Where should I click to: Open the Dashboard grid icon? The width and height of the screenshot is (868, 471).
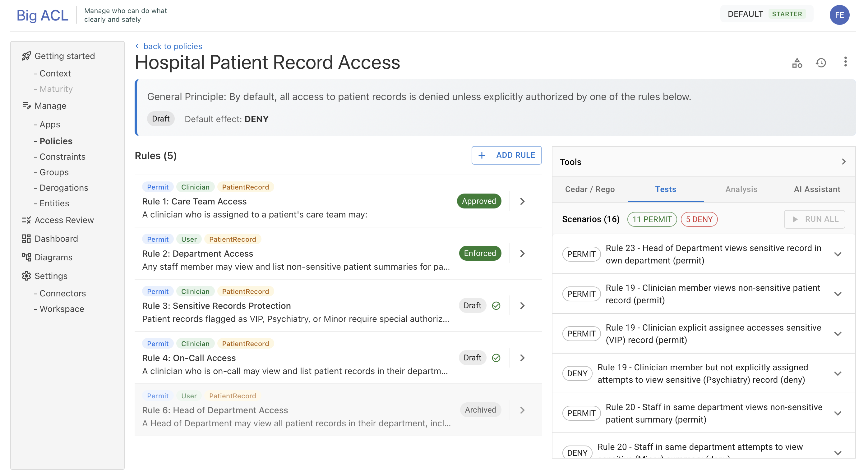pos(26,239)
